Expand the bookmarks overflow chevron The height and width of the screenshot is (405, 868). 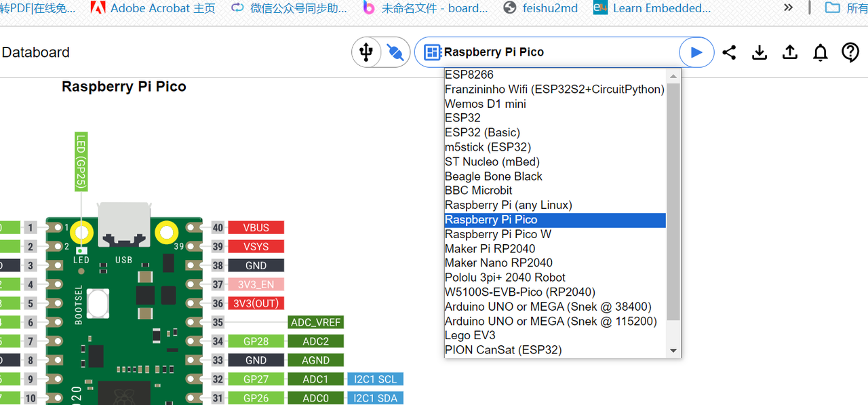(788, 8)
